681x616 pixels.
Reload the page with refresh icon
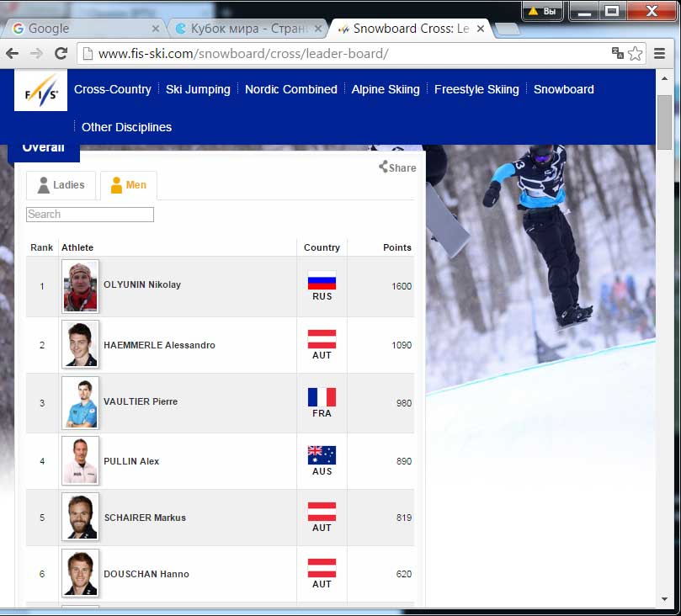pyautogui.click(x=61, y=53)
